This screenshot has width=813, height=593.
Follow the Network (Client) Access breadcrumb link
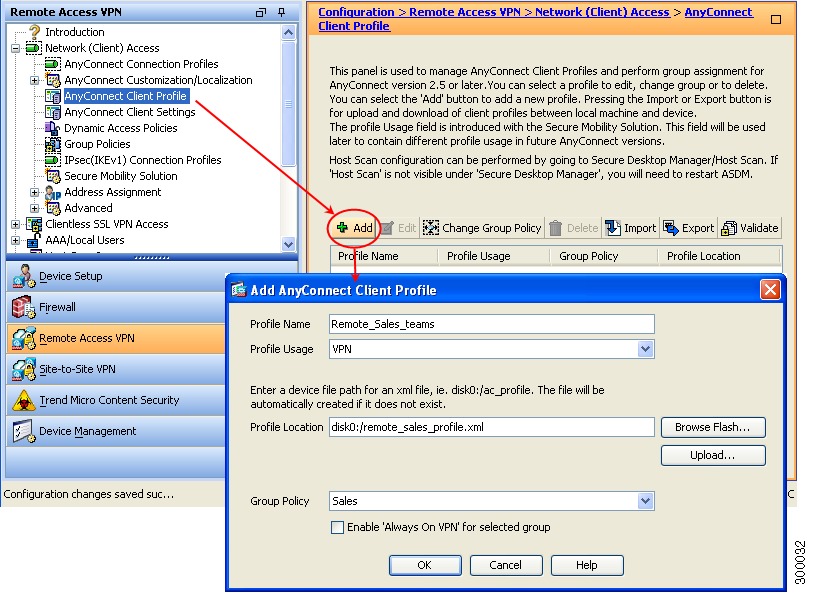(602, 12)
